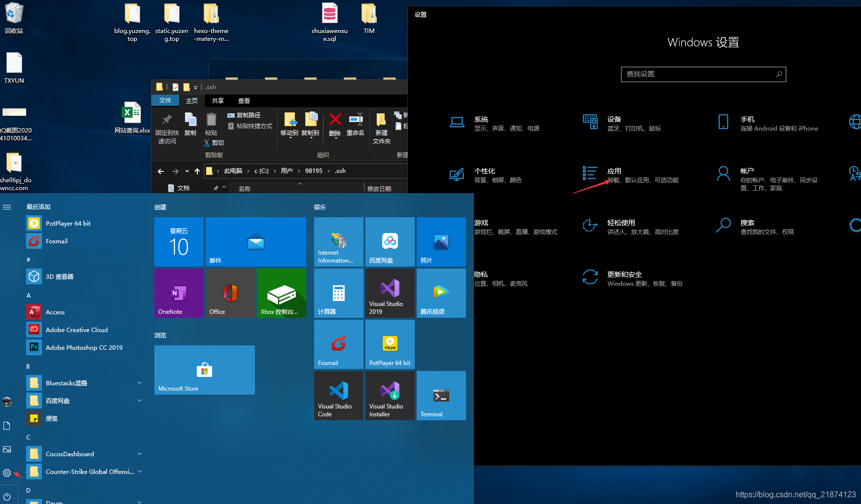Image resolution: width=861 pixels, height=504 pixels.
Task: Switch to the 查看 ribbon tab
Action: (244, 101)
